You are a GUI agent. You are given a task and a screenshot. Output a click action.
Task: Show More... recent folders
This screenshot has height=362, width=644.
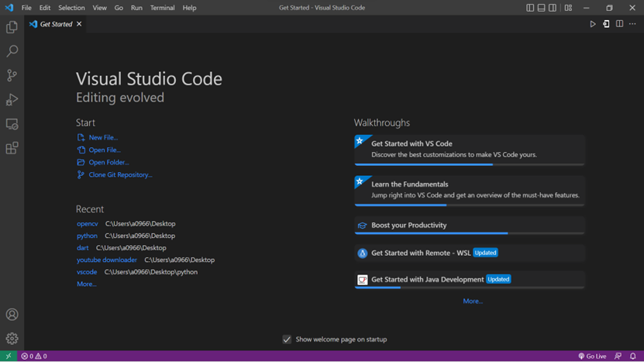(87, 284)
